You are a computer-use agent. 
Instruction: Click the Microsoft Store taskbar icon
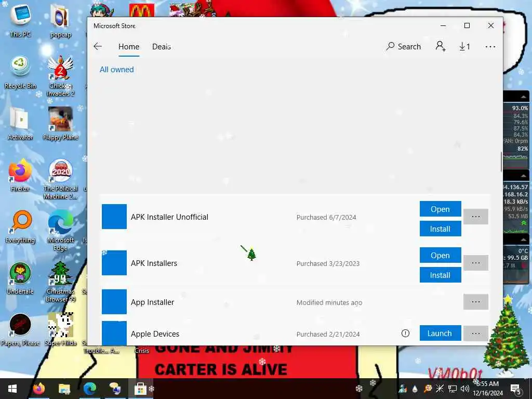pos(140,389)
